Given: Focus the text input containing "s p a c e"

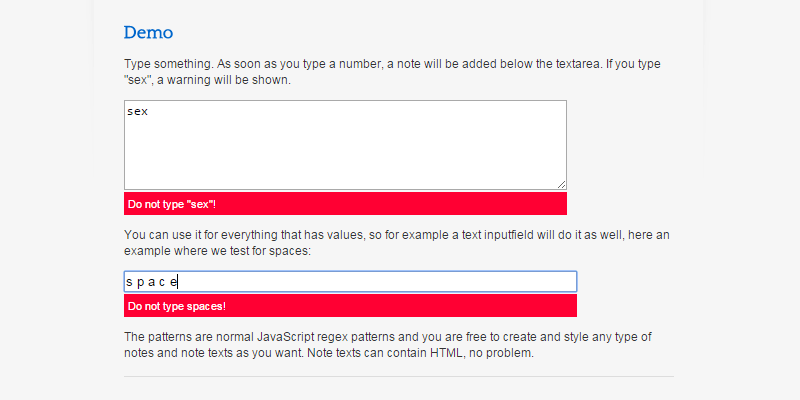Looking at the screenshot, I should click(x=350, y=282).
